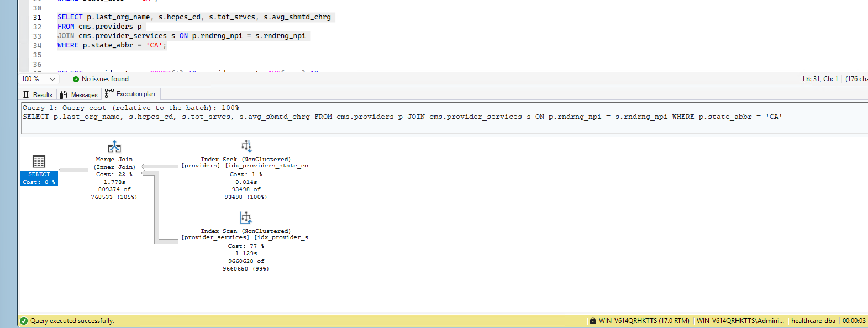Viewport: 868px width, 328px height.
Task: Place cursor on 'FROM cms.providers p' line
Action: [x=99, y=27]
